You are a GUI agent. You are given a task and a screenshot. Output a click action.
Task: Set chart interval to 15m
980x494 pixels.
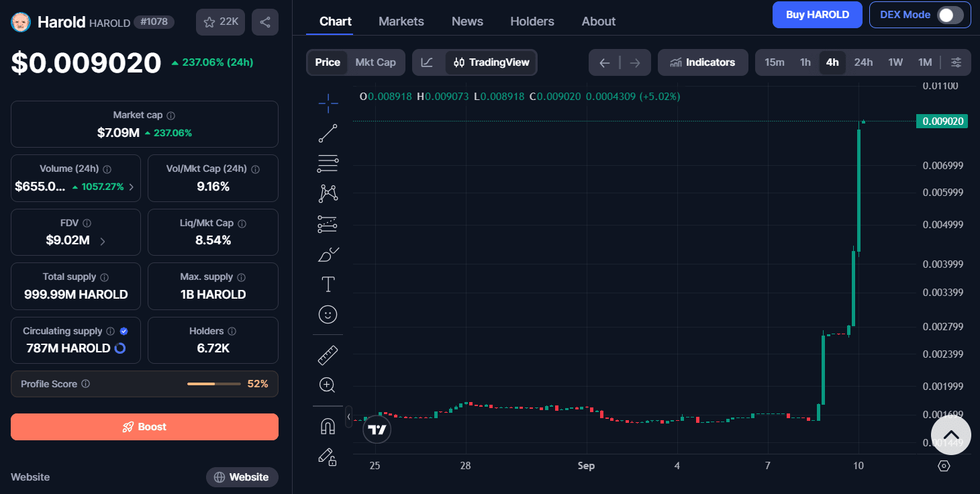tap(775, 62)
